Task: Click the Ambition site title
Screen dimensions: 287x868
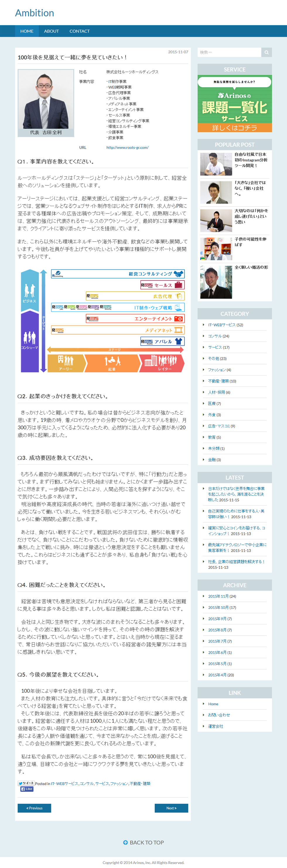Action: pyautogui.click(x=34, y=13)
